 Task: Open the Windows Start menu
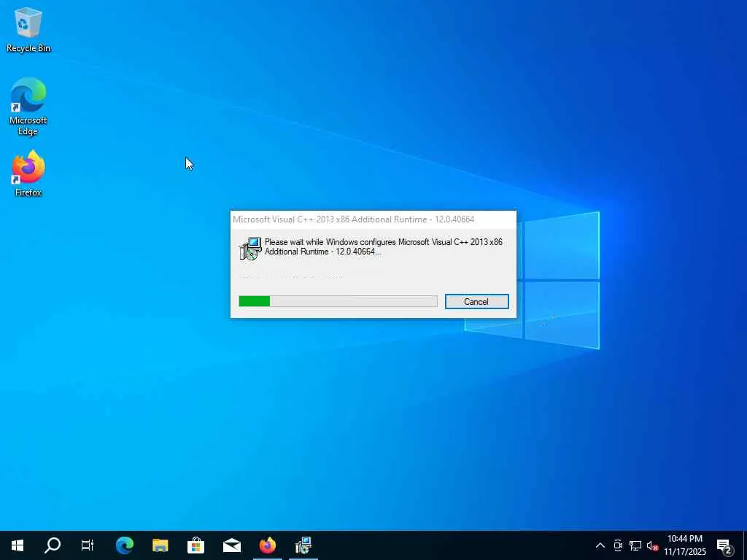point(18,545)
